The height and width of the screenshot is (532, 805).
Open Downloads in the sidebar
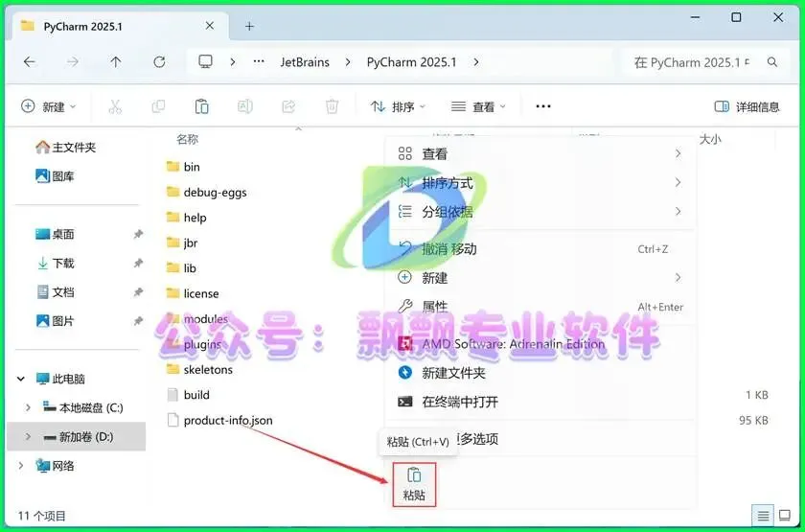(55, 264)
